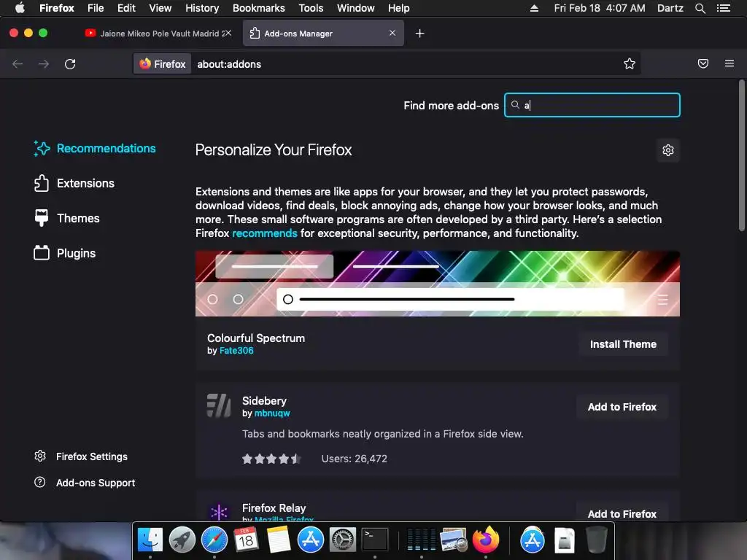
Task: Bookmark this page with the star icon
Action: (630, 64)
